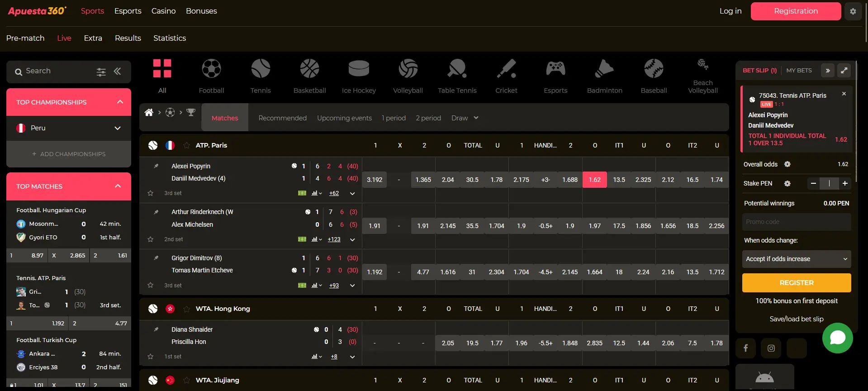
Task: Filter by Cricket sport icon
Action: (506, 68)
